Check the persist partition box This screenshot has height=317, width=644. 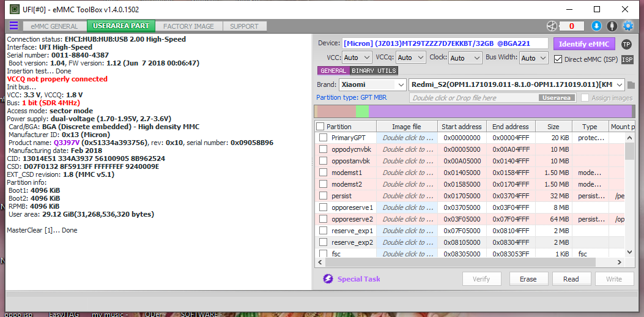click(x=324, y=196)
